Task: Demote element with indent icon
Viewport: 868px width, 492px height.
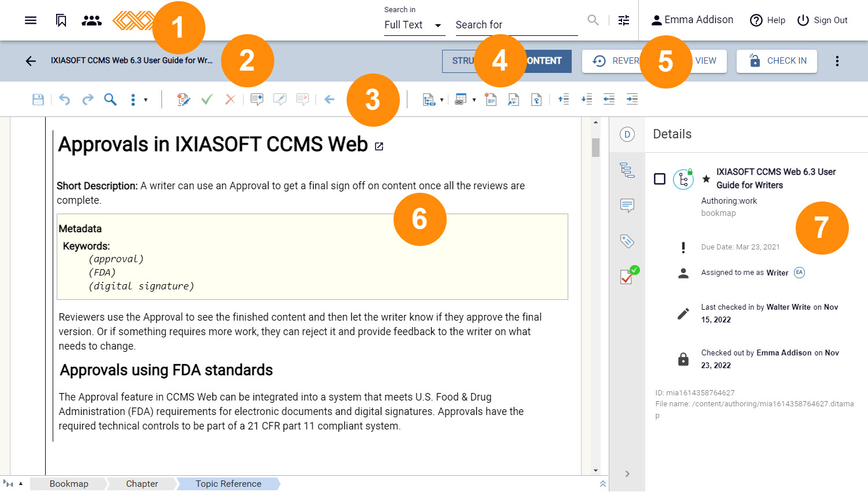Action: 632,100
